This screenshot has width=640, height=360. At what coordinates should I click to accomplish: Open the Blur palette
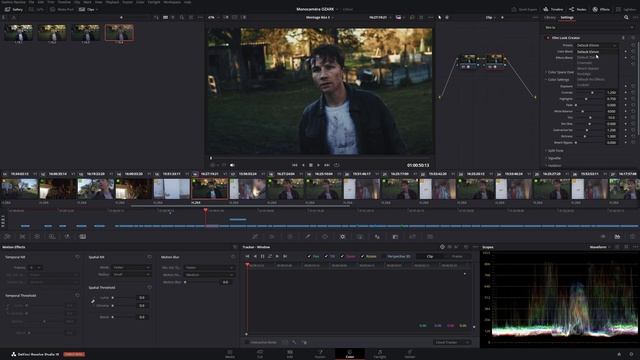377,236
